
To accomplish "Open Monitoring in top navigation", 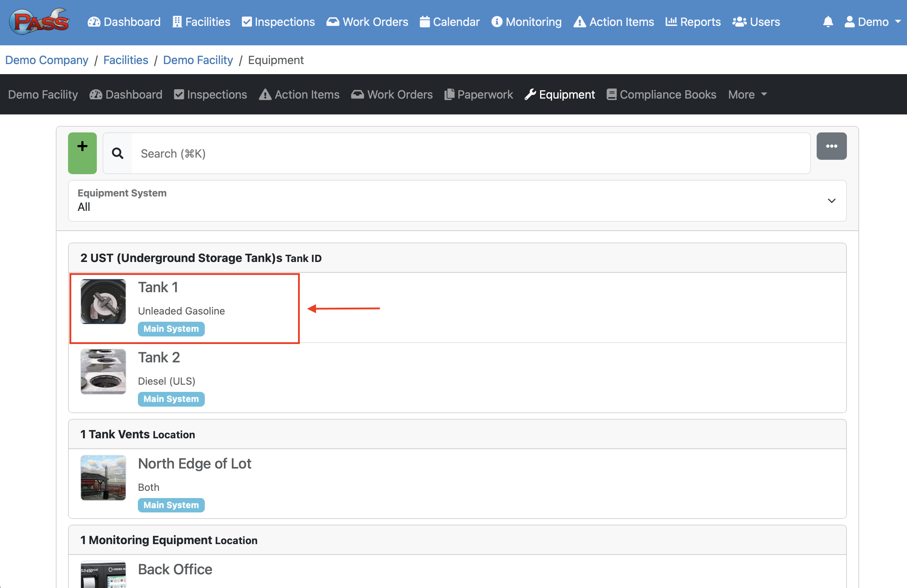I will [x=526, y=22].
